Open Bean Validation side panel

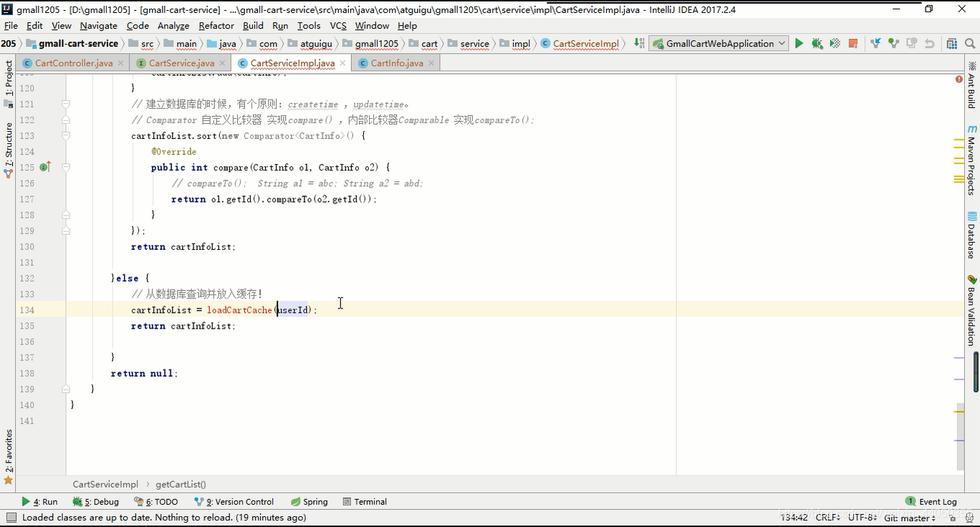point(971,310)
